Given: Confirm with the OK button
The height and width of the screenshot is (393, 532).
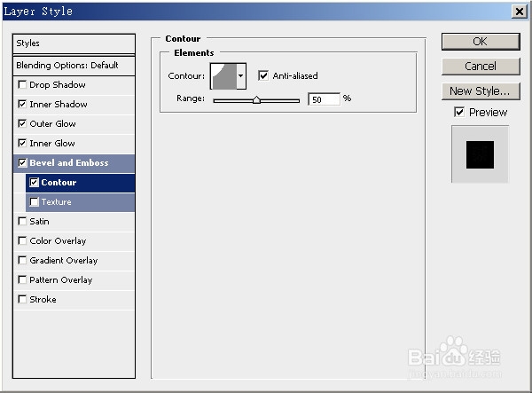Looking at the screenshot, I should pyautogui.click(x=481, y=42).
